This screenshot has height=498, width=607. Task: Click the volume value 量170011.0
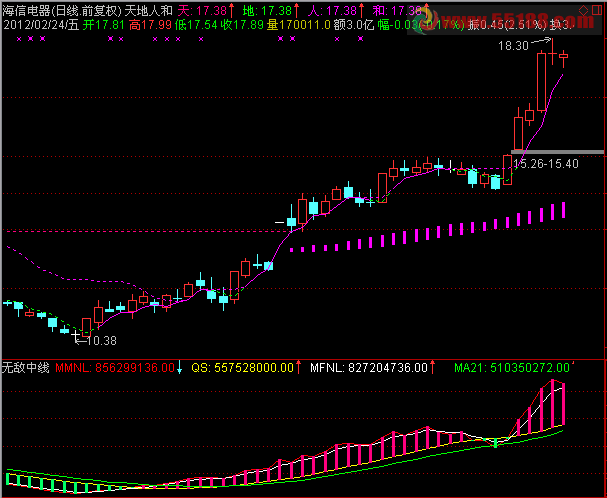pos(299,25)
